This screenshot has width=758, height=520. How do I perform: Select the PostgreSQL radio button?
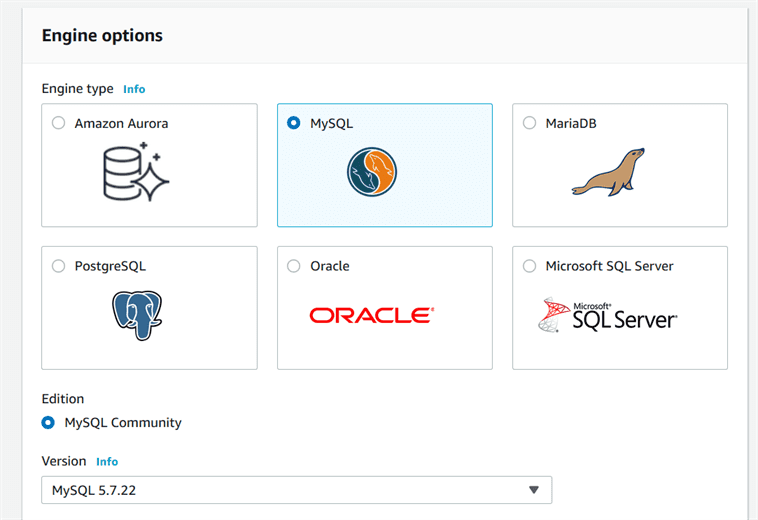(x=58, y=266)
